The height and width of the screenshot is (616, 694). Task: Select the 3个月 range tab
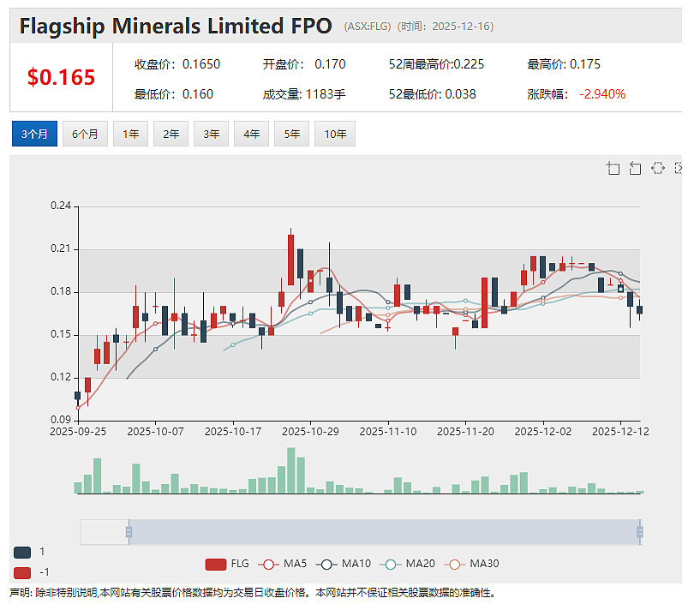(x=34, y=134)
